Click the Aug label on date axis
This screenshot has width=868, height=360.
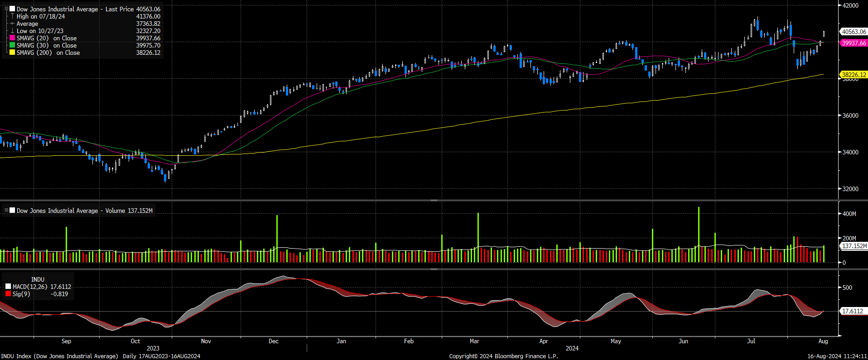[823, 341]
